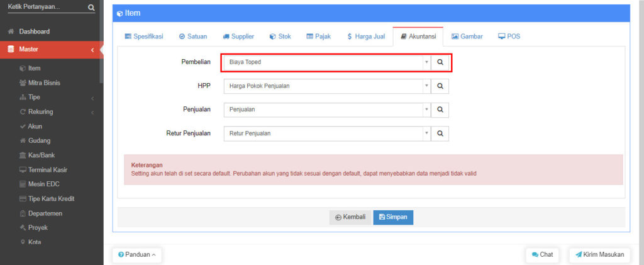The image size is (644, 265).
Task: Expand the Tipe submenu
Action: (x=92, y=98)
